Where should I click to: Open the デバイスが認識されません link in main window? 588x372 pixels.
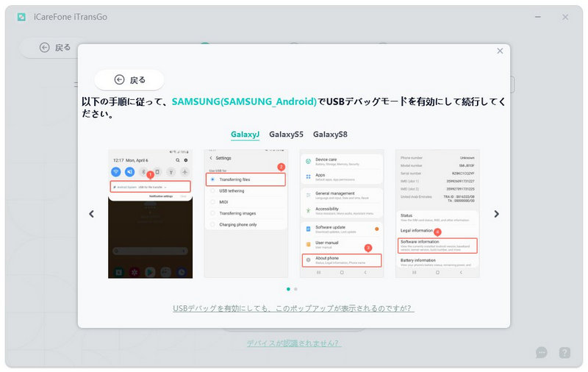pos(293,343)
